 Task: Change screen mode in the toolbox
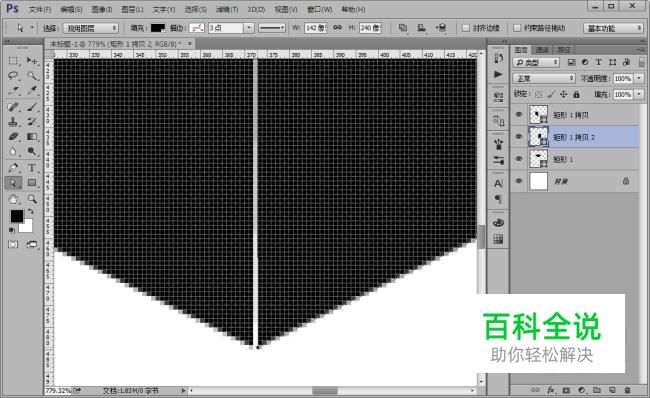tap(32, 245)
